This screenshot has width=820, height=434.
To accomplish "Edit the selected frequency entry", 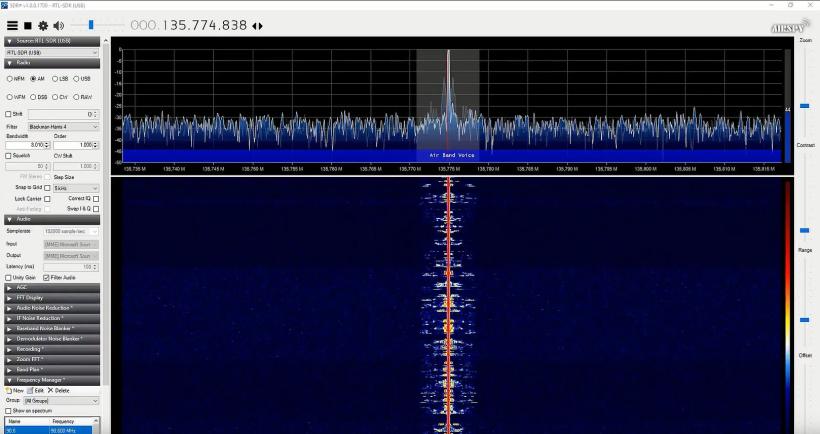I will pyautogui.click(x=35, y=390).
